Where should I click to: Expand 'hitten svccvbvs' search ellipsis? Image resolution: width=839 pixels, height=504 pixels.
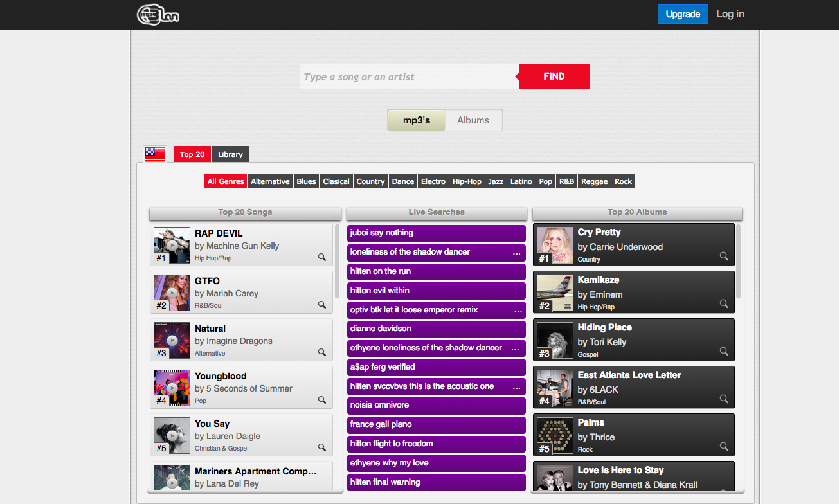517,387
